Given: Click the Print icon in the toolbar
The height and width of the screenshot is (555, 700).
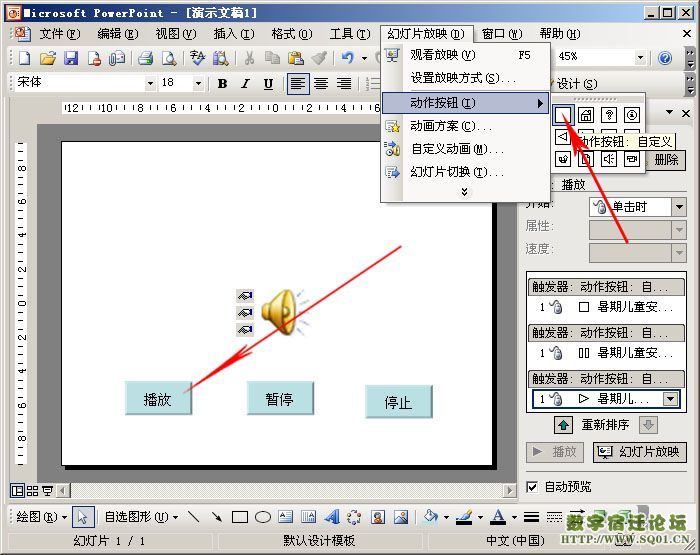Looking at the screenshot, I should pyautogui.click(x=146, y=58).
